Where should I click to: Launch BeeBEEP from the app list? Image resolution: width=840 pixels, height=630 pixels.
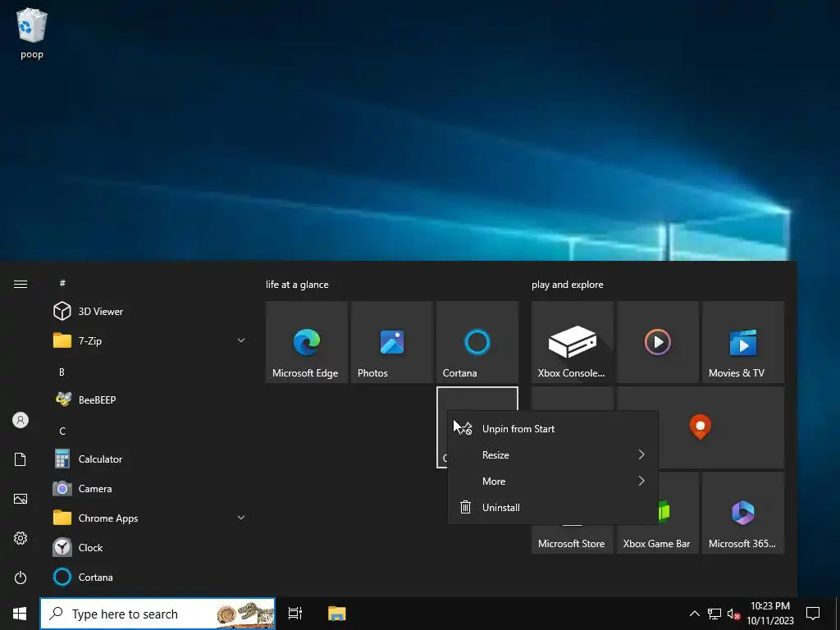pyautogui.click(x=149, y=399)
